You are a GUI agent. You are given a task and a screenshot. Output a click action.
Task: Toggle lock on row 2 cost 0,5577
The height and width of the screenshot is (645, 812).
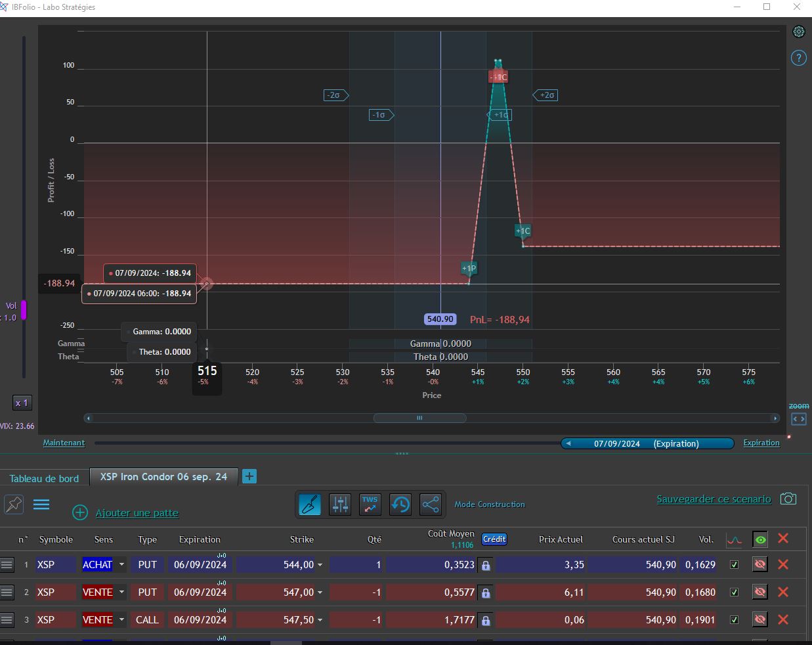tap(486, 592)
